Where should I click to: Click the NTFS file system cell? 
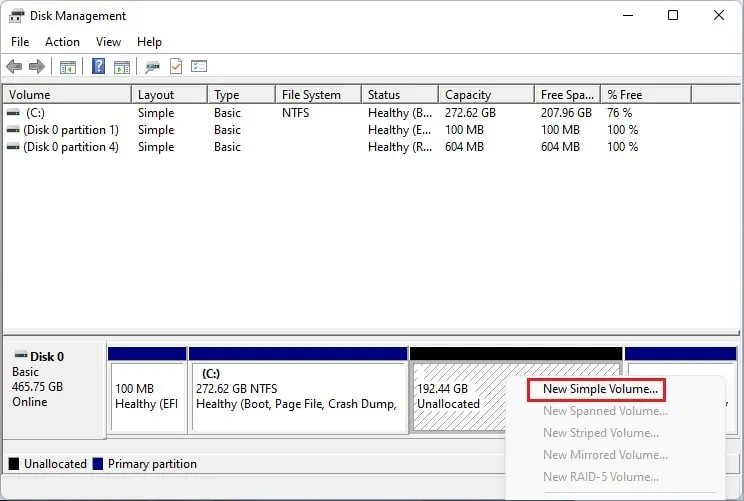click(x=295, y=113)
